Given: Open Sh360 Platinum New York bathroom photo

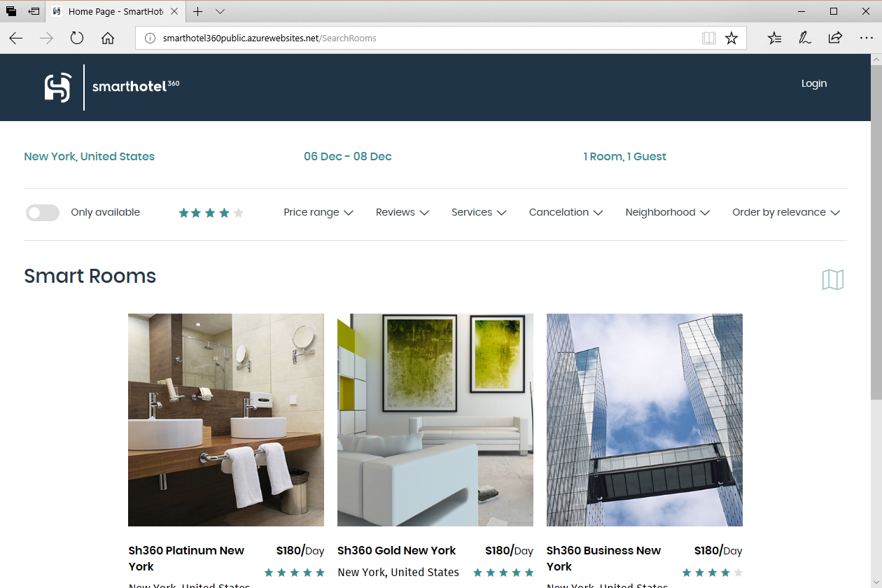Looking at the screenshot, I should coord(226,420).
